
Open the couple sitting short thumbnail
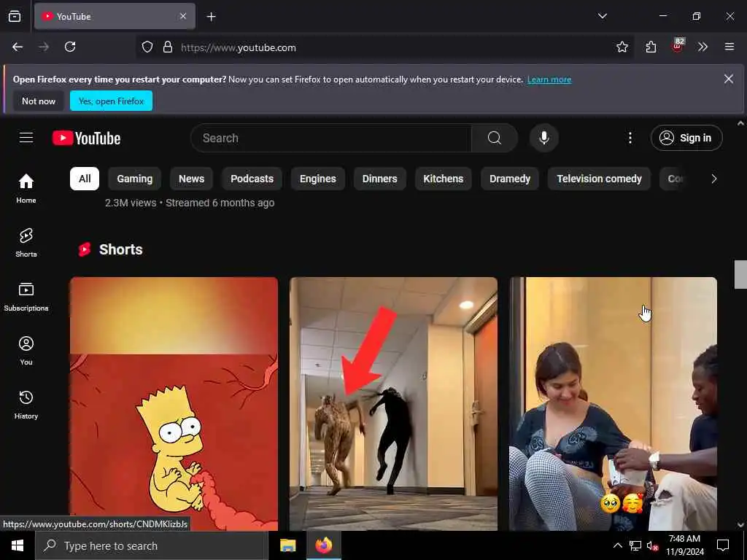click(613, 404)
